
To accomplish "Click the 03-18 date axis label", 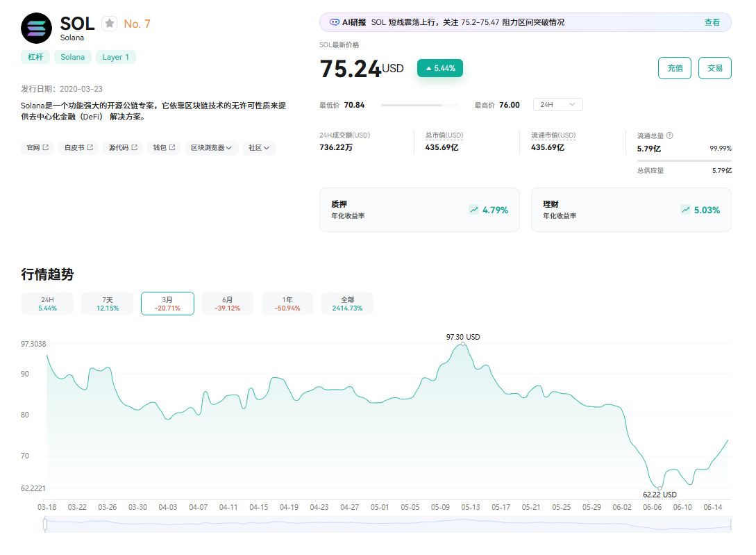I will [x=47, y=507].
